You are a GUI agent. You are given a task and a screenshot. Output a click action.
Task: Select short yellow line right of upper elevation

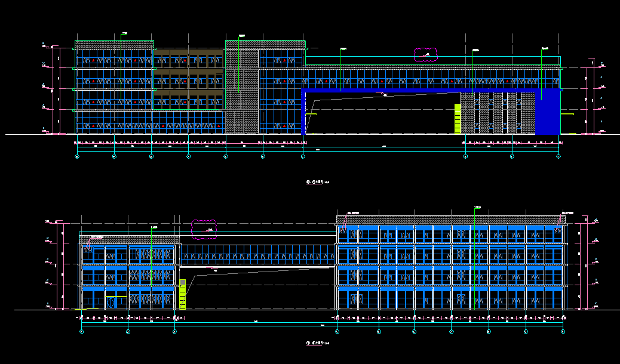point(567,114)
